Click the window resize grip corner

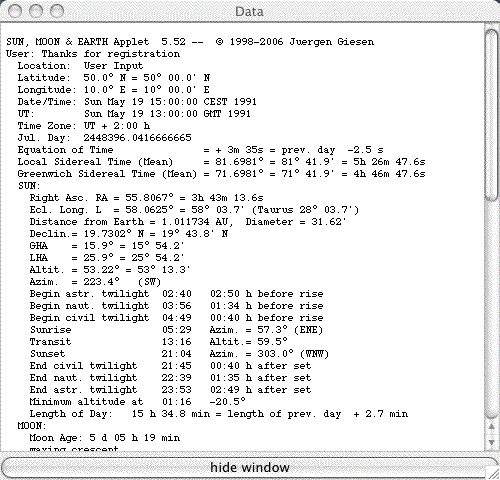tap(492, 473)
